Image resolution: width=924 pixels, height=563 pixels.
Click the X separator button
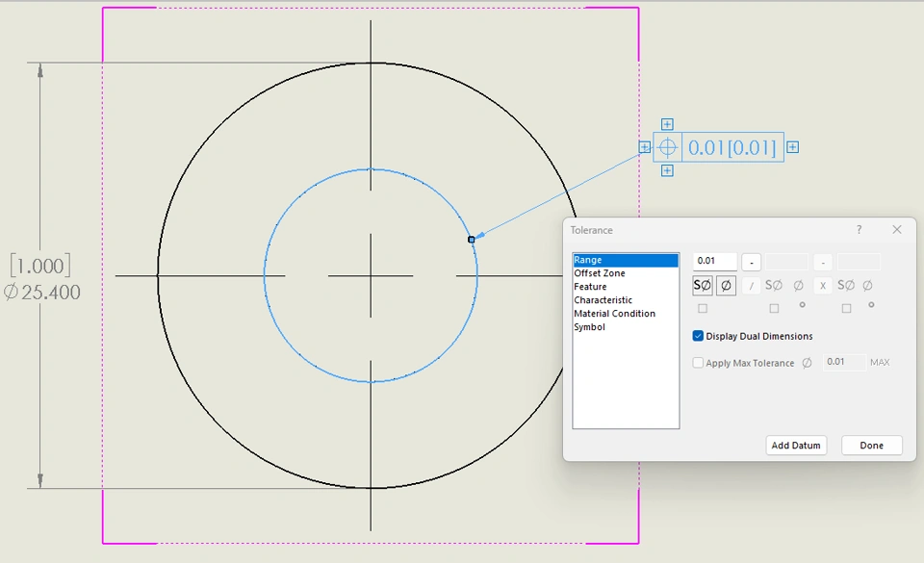click(823, 286)
